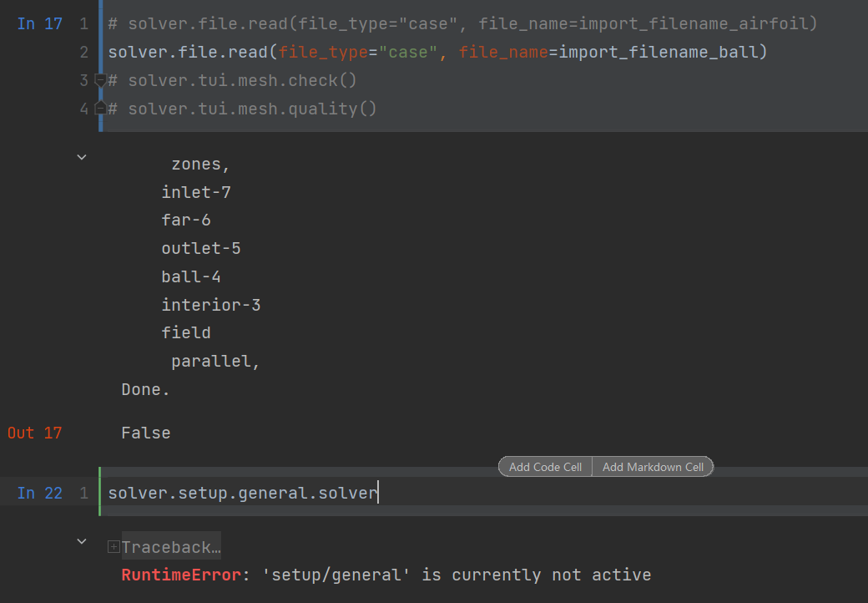Viewport: 868px width, 603px height.
Task: Click the Done. output line
Action: tap(144, 388)
